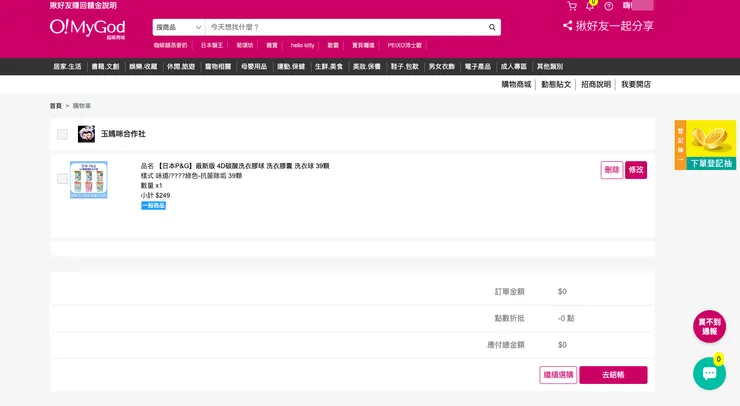Image resolution: width=740 pixels, height=406 pixels.
Task: Click hello kitty keyword link
Action: [x=303, y=45]
